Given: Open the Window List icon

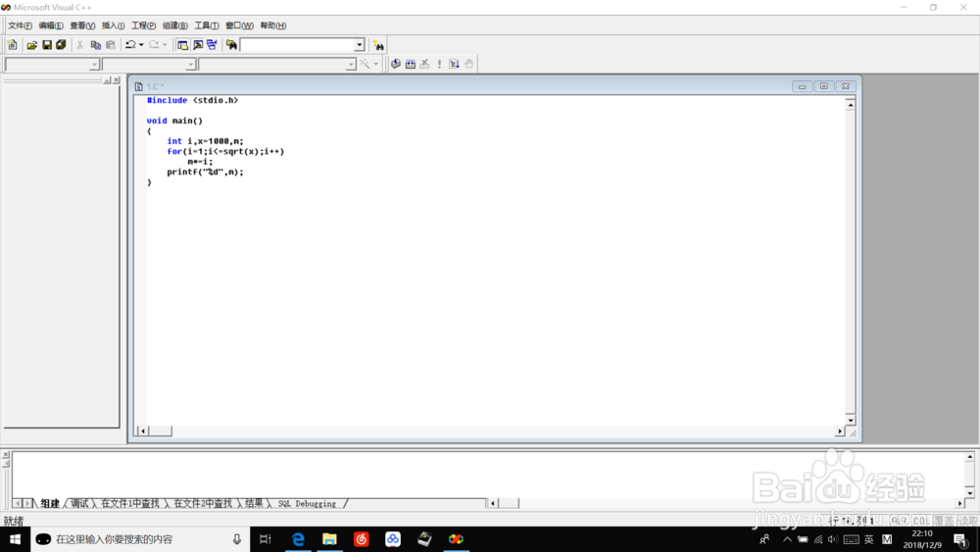Looking at the screenshot, I should coord(212,45).
